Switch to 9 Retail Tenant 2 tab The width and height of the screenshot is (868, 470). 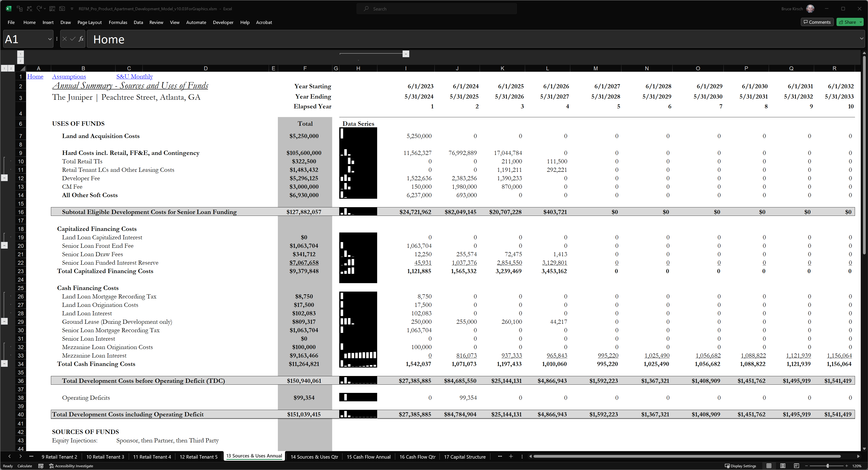click(59, 457)
